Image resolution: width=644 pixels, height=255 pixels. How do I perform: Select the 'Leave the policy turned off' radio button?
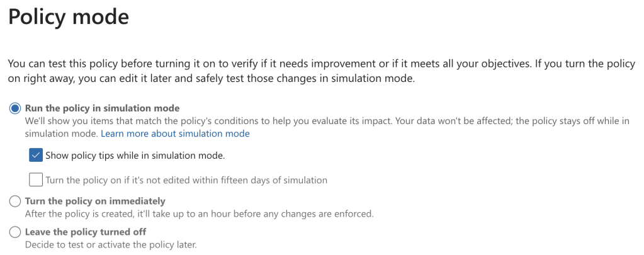point(15,232)
